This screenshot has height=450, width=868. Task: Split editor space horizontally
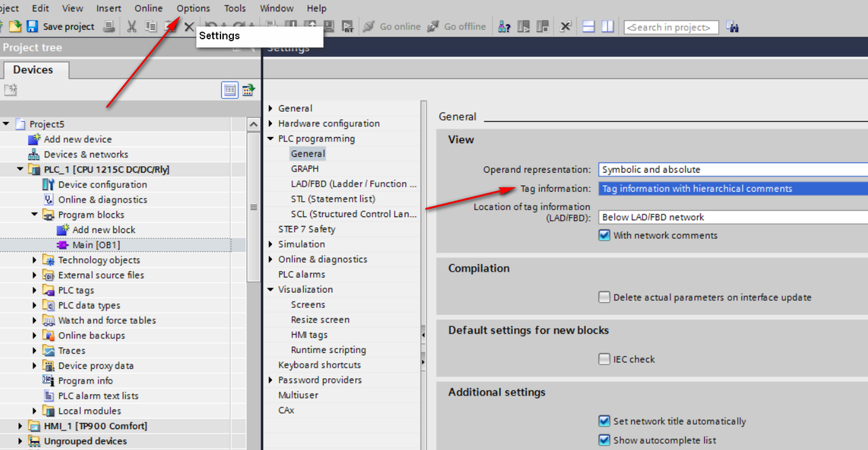(589, 26)
